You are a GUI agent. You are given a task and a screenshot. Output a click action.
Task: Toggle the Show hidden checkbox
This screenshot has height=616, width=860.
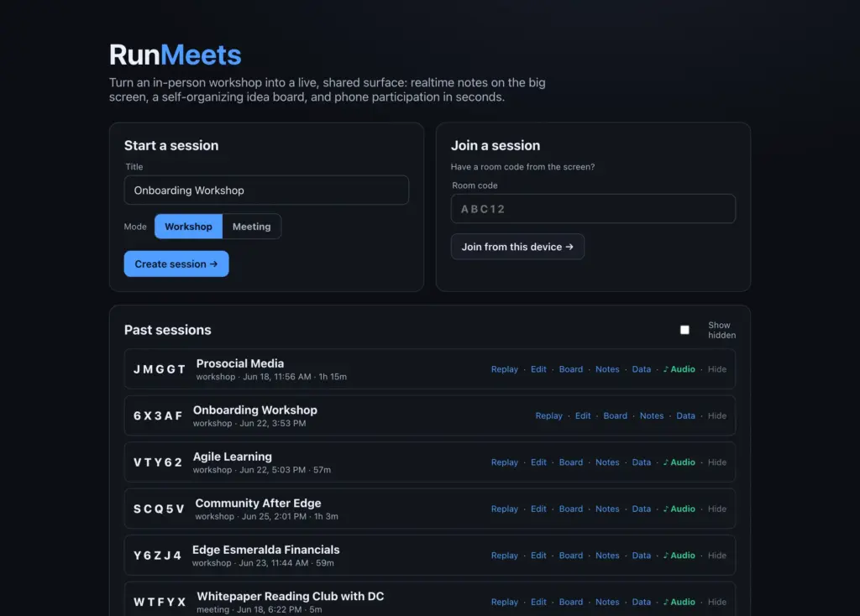[x=684, y=330]
